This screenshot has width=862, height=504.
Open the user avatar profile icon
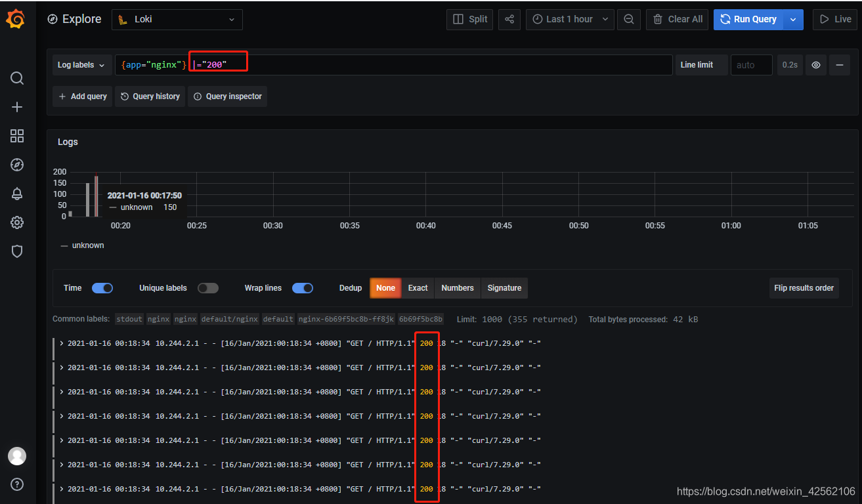coord(17,456)
